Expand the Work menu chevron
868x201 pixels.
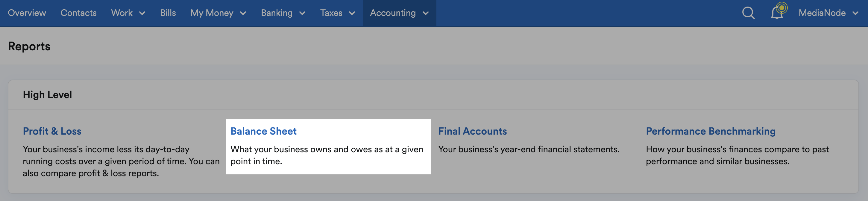(x=142, y=13)
